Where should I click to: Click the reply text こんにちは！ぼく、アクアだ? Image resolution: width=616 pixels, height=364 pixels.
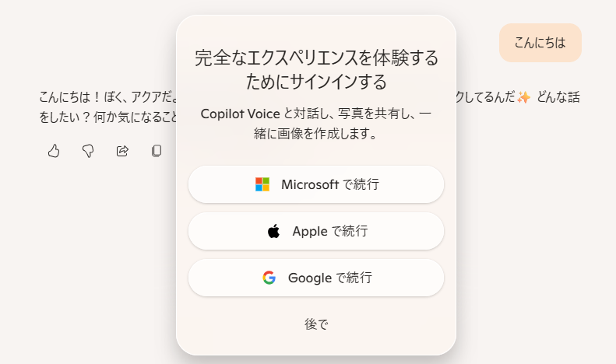pos(108,97)
